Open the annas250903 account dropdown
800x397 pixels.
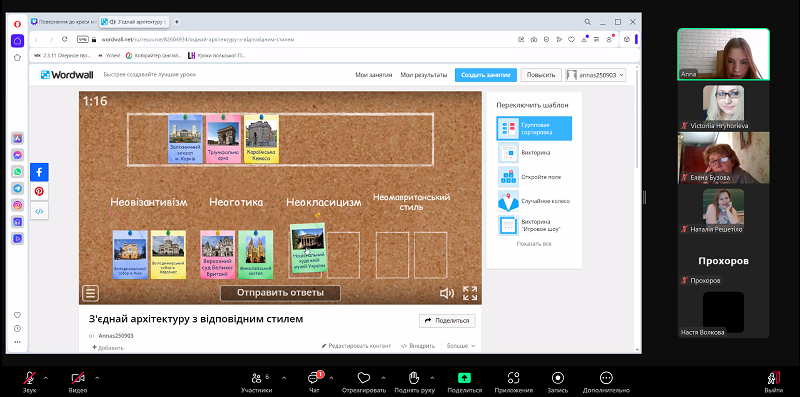[595, 75]
